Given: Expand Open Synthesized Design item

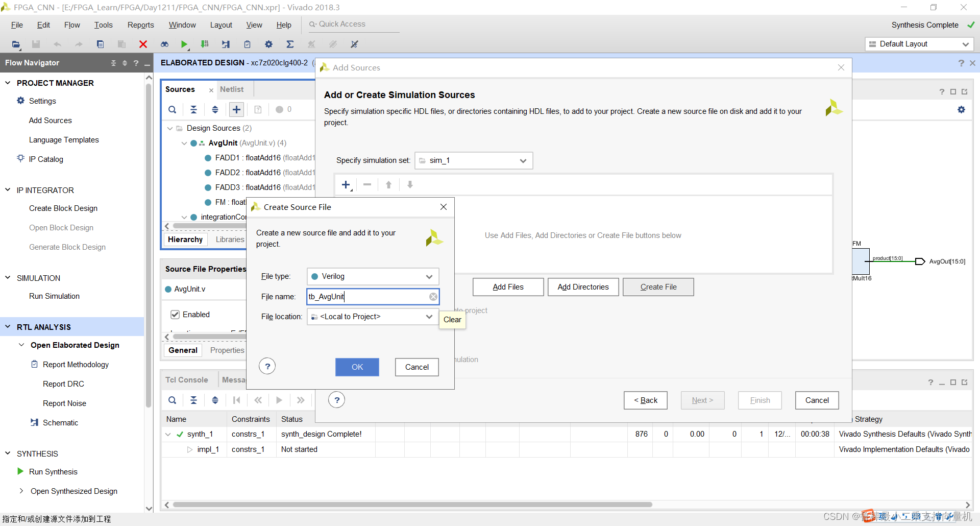Looking at the screenshot, I should coord(21,491).
